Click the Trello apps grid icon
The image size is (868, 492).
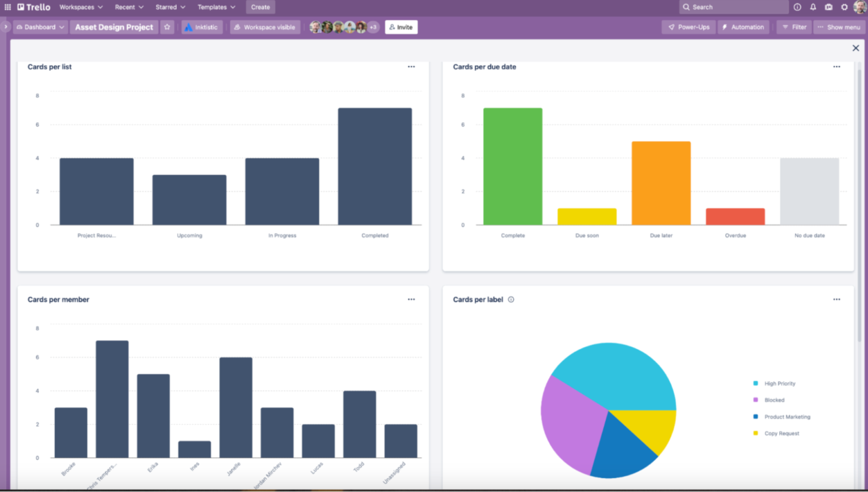point(6,7)
